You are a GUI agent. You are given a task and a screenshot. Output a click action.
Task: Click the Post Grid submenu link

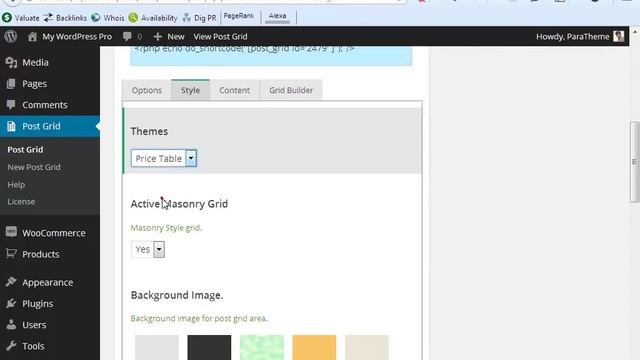(25, 150)
